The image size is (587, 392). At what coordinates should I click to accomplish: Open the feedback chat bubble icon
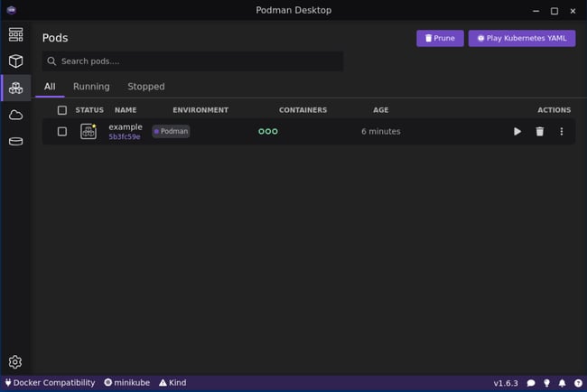[x=531, y=383]
